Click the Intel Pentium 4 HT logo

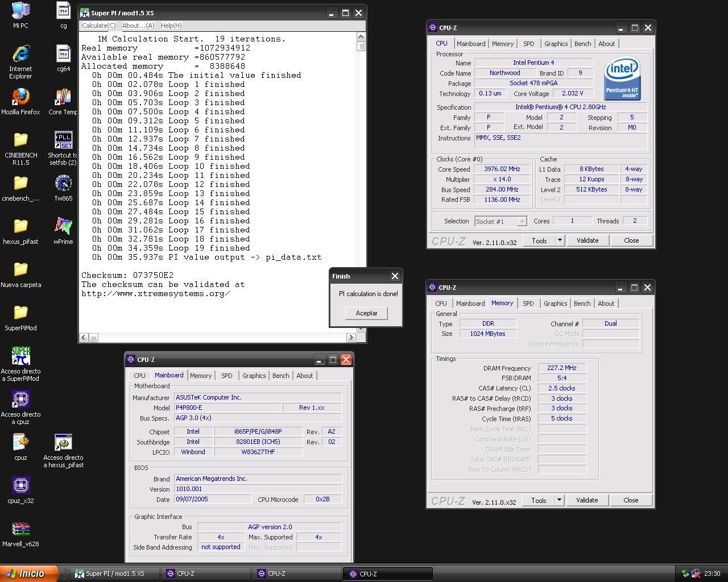(622, 78)
